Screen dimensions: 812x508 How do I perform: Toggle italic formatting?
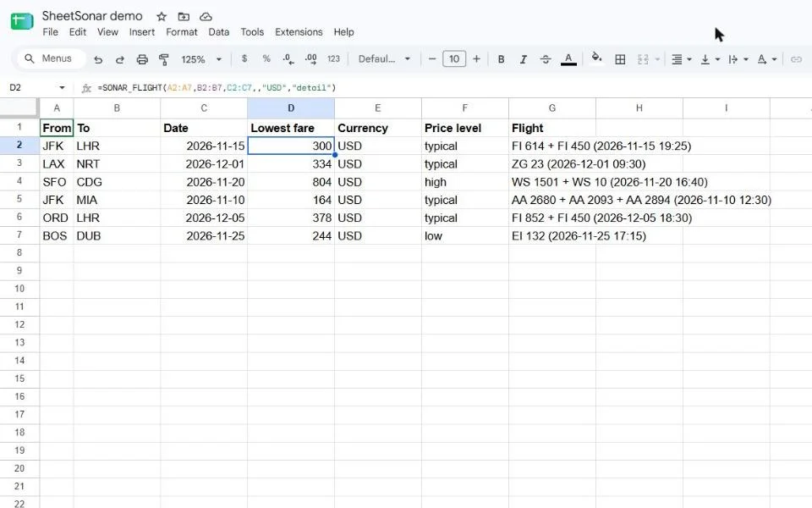pyautogui.click(x=523, y=59)
